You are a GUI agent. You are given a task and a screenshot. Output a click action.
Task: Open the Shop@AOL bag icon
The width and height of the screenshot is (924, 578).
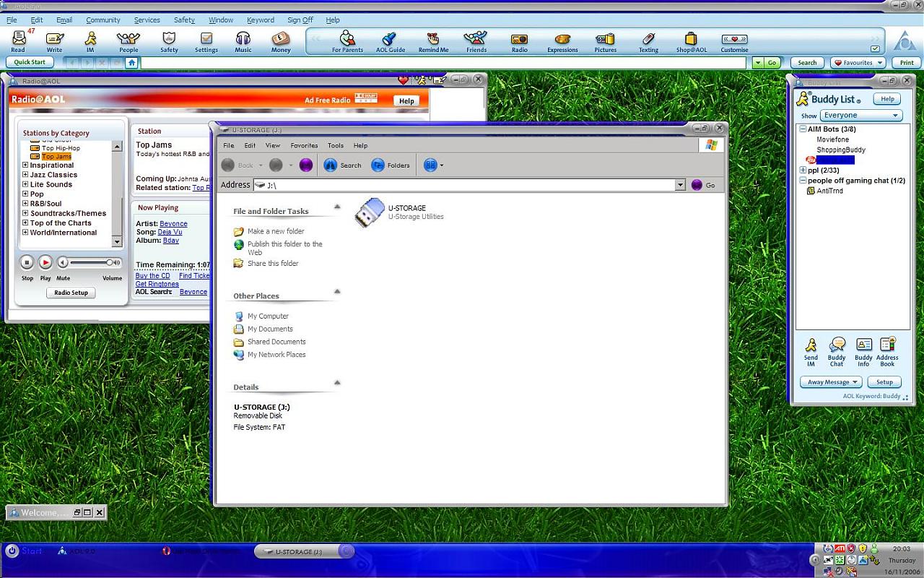tap(691, 41)
